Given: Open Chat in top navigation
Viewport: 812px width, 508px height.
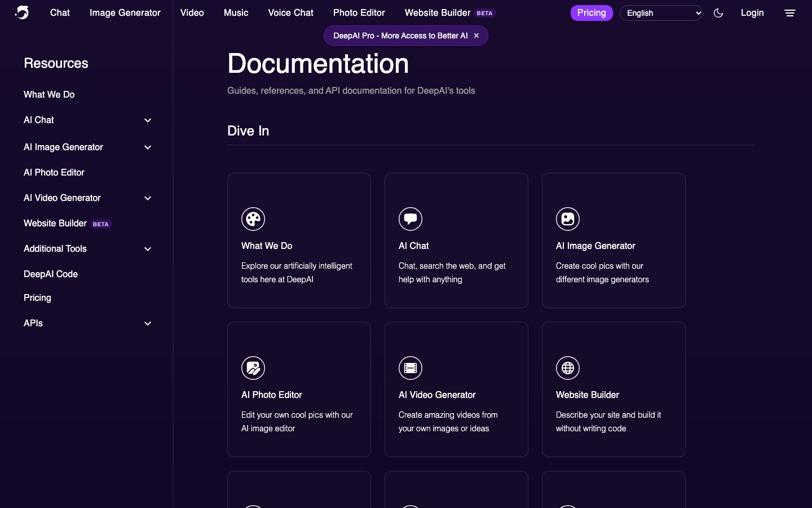Looking at the screenshot, I should click(x=60, y=12).
